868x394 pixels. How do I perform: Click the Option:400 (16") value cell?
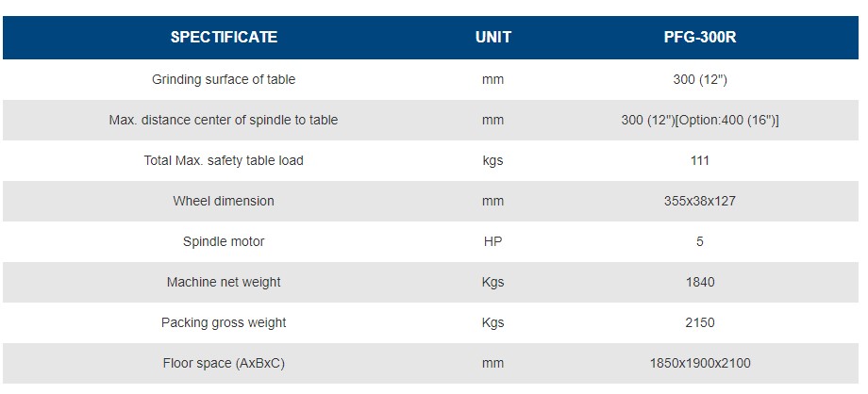pyautogui.click(x=699, y=121)
